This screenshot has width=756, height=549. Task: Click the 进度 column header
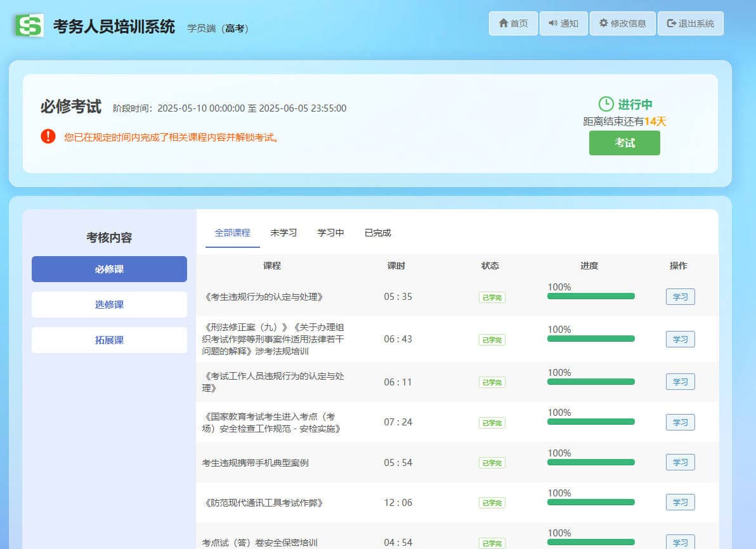tap(589, 266)
